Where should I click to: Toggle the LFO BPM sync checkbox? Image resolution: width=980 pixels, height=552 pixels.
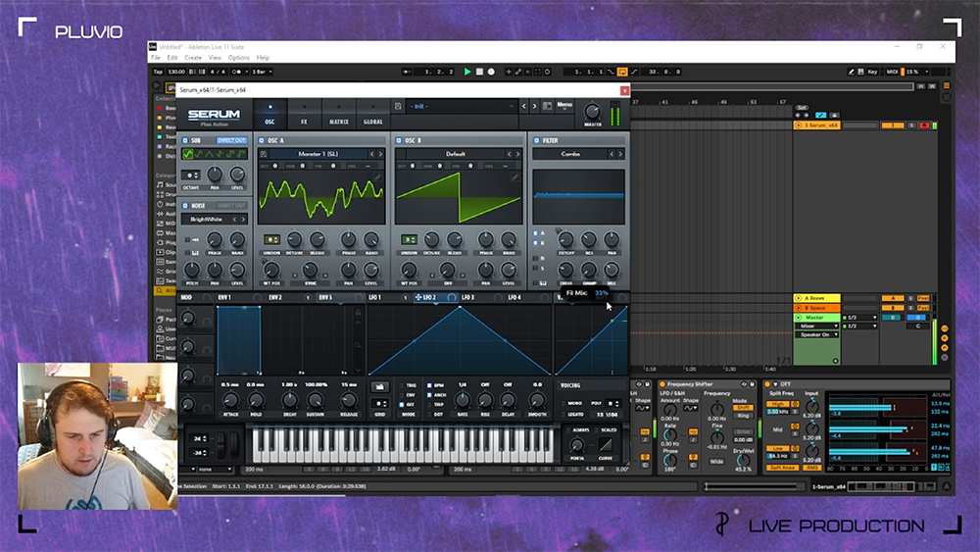(x=429, y=385)
